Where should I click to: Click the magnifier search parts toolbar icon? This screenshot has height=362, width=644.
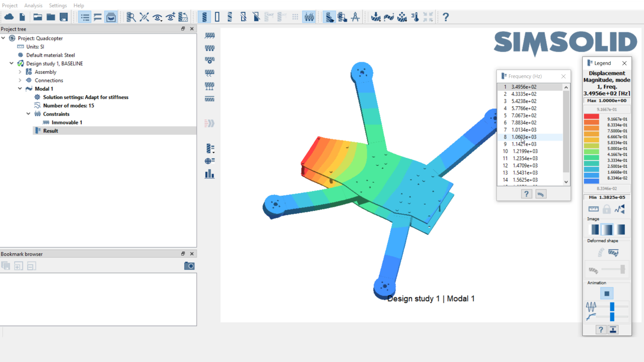click(131, 17)
